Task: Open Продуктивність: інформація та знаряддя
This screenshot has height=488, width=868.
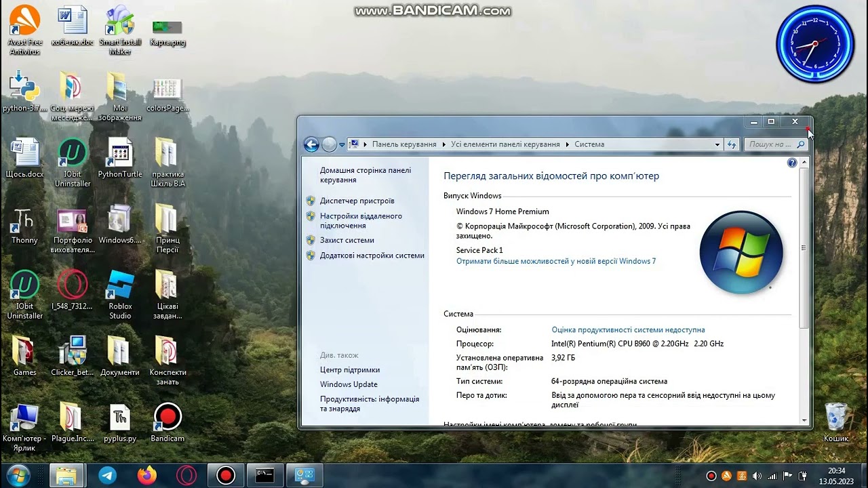Action: [x=370, y=404]
